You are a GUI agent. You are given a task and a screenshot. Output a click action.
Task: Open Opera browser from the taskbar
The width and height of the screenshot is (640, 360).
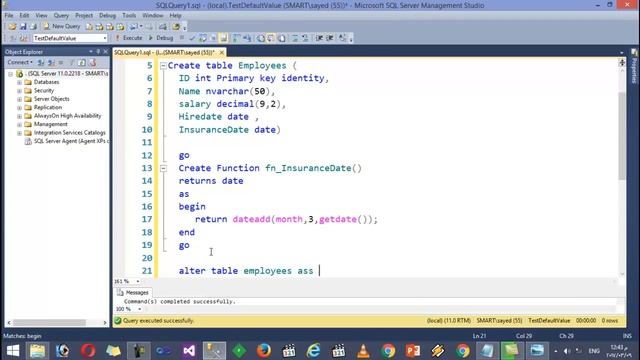[x=88, y=351]
